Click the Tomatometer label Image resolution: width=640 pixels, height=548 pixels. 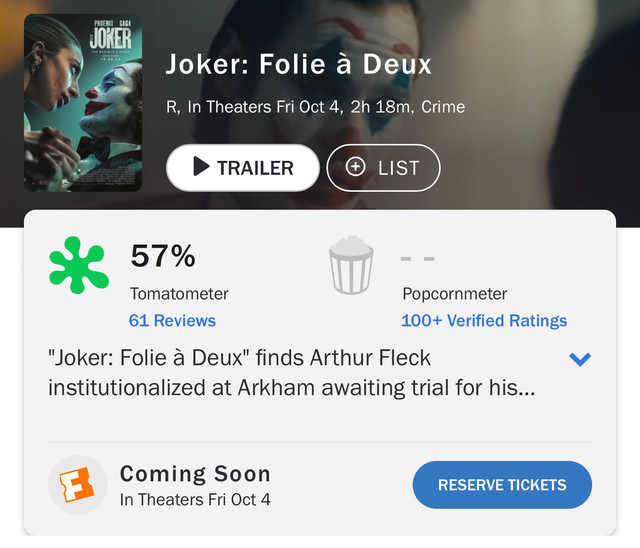click(179, 294)
